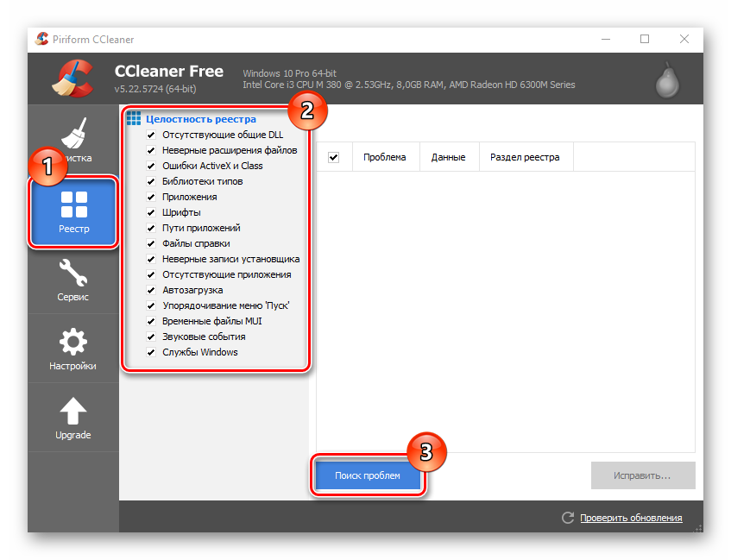
Task: Toggle Отсутствующие общие DLL checkbox
Action: tap(151, 135)
